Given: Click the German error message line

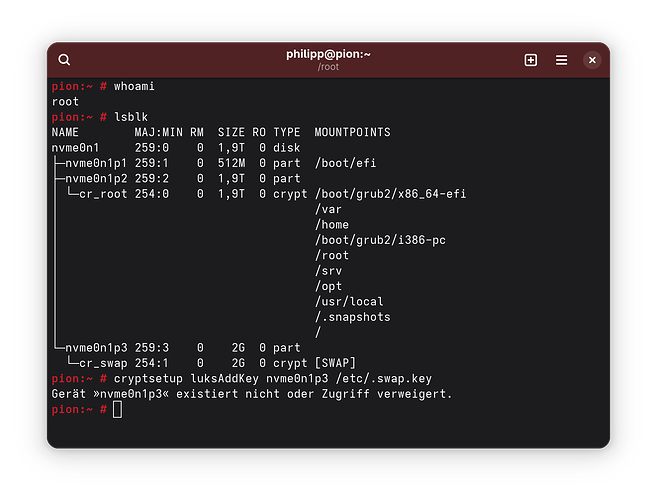Looking at the screenshot, I should (x=252, y=394).
